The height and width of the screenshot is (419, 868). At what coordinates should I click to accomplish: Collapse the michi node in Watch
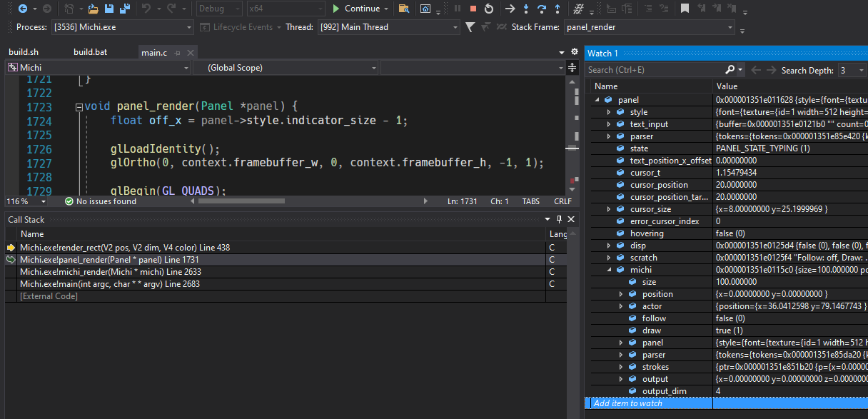(x=609, y=270)
